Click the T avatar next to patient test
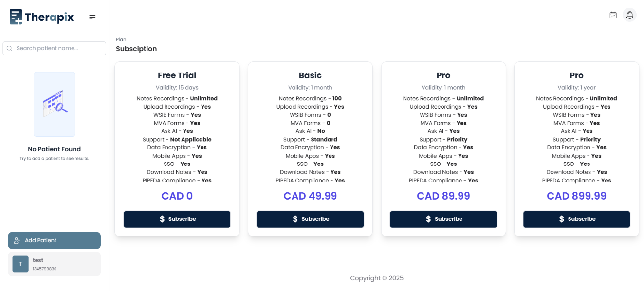This screenshot has height=291, width=644. 20,264
